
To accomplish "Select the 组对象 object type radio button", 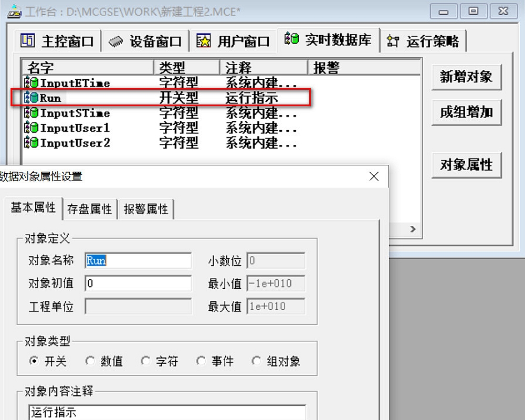I will [256, 361].
